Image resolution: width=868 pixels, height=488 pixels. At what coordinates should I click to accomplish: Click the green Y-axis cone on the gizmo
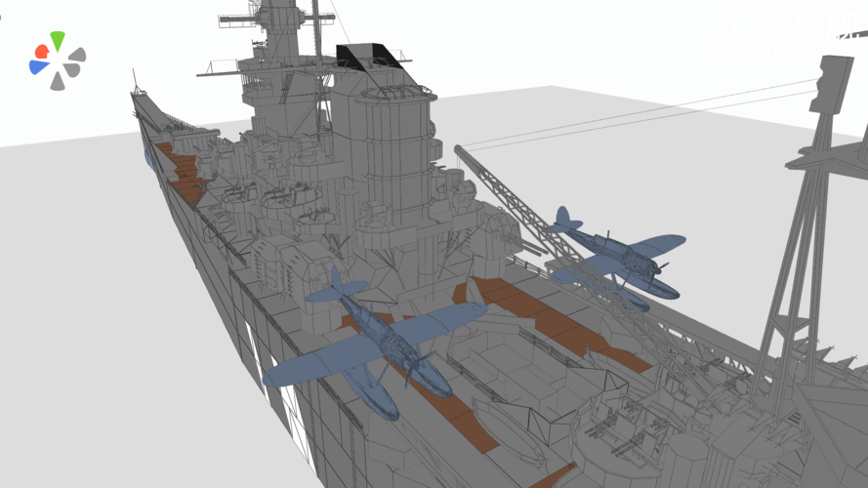click(57, 41)
